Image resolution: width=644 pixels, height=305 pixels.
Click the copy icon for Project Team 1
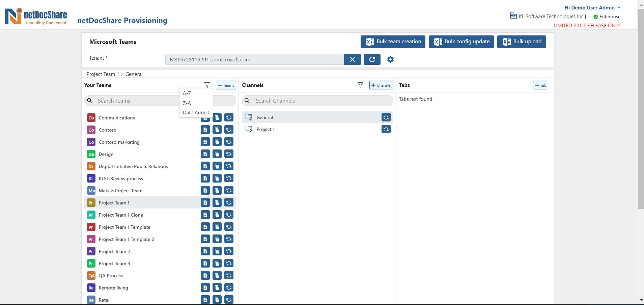(217, 202)
